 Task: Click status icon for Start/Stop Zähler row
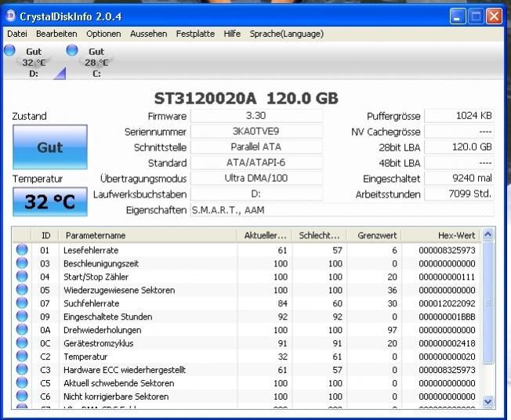(x=22, y=277)
